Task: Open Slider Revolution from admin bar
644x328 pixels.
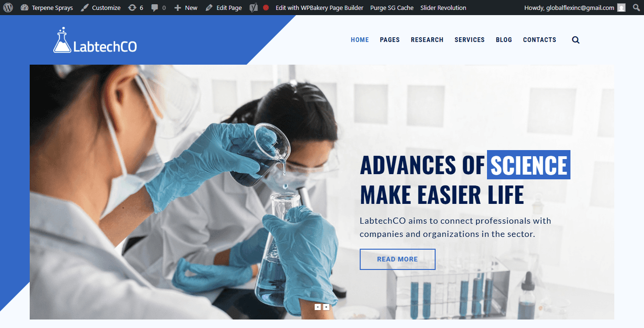Action: pyautogui.click(x=443, y=8)
